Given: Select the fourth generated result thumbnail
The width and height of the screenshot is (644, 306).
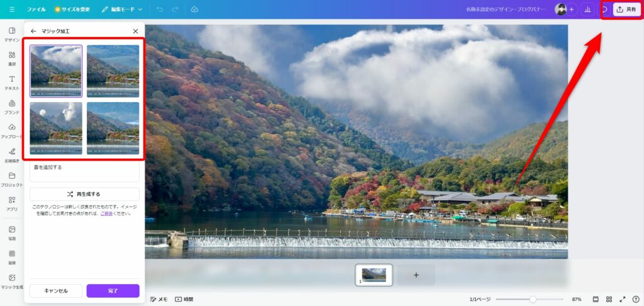Looking at the screenshot, I should (x=113, y=128).
